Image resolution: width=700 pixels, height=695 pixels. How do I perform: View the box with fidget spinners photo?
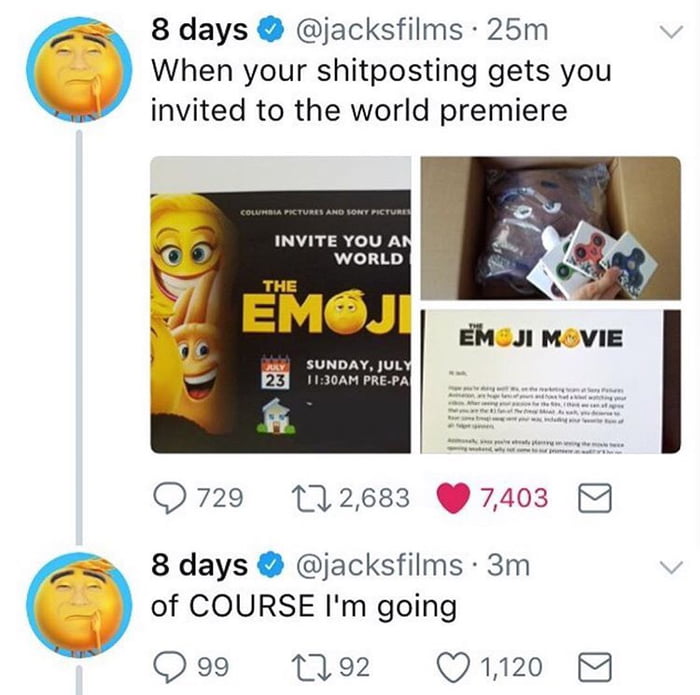tap(550, 228)
